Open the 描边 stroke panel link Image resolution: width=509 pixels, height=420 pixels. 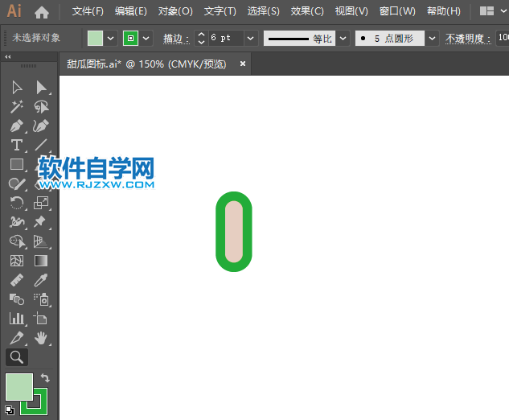pyautogui.click(x=176, y=39)
